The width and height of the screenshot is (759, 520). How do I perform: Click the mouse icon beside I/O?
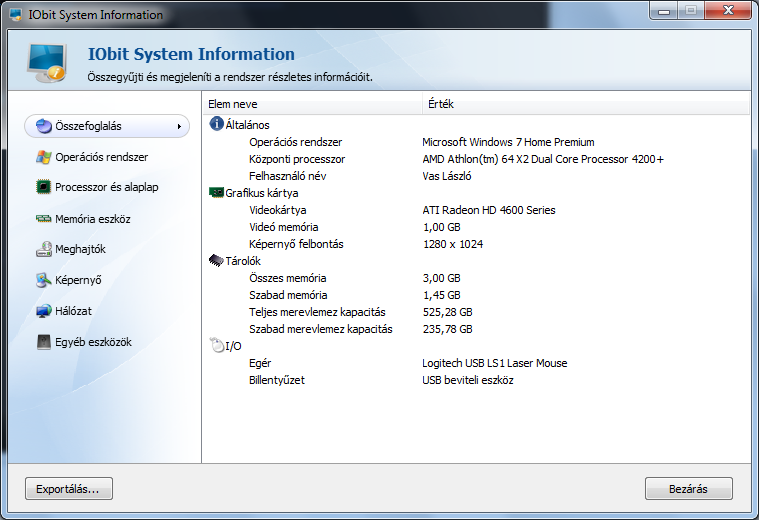(x=216, y=345)
